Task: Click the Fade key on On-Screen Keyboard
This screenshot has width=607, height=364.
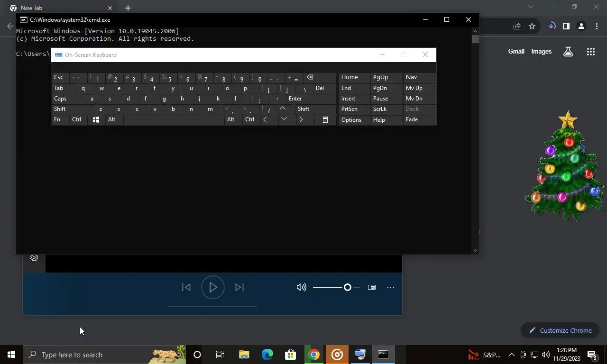Action: point(419,120)
